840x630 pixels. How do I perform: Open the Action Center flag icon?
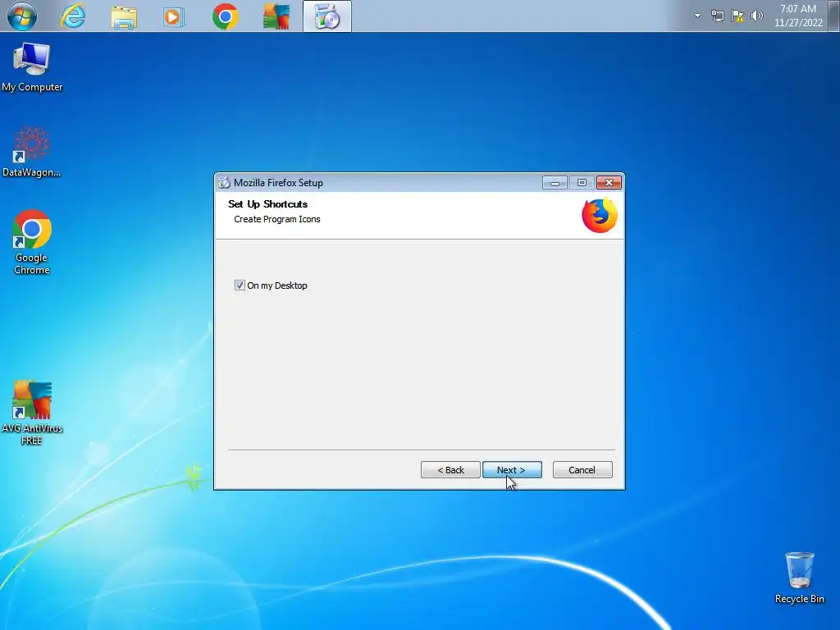coord(737,16)
